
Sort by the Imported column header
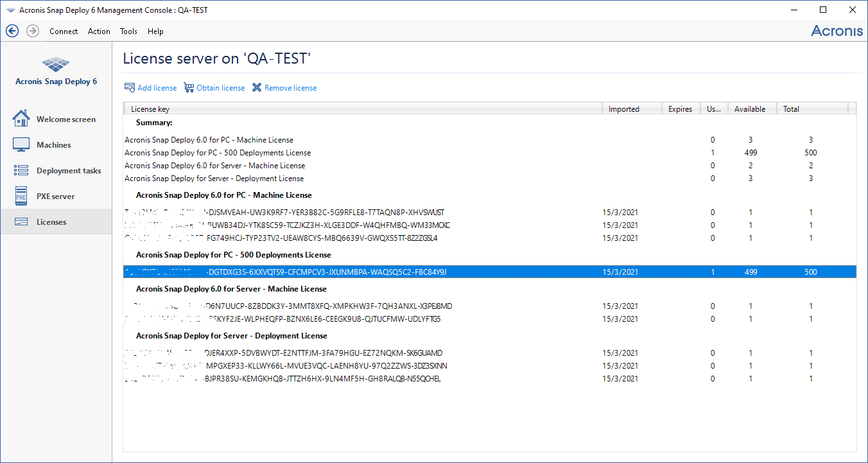pos(632,109)
